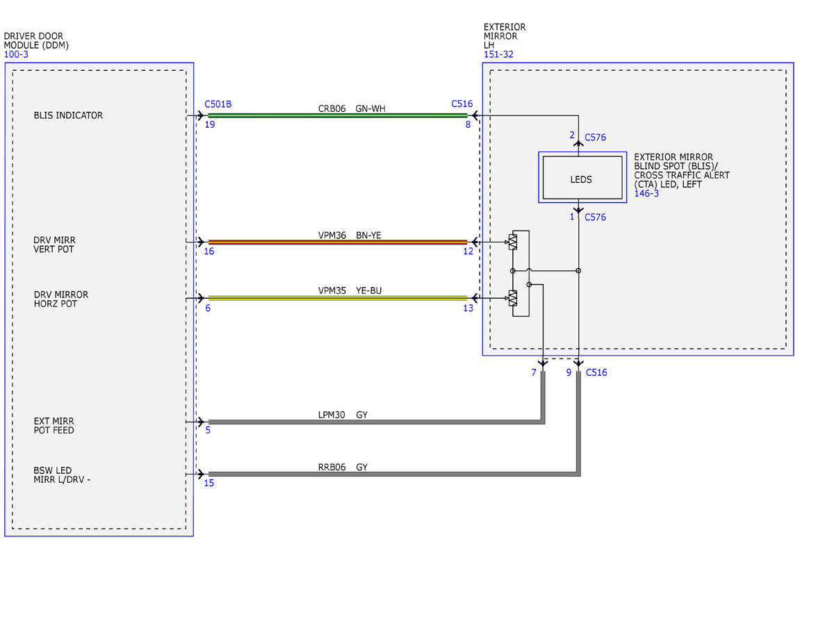Click pin number 19 on connector C501B

pos(210,124)
